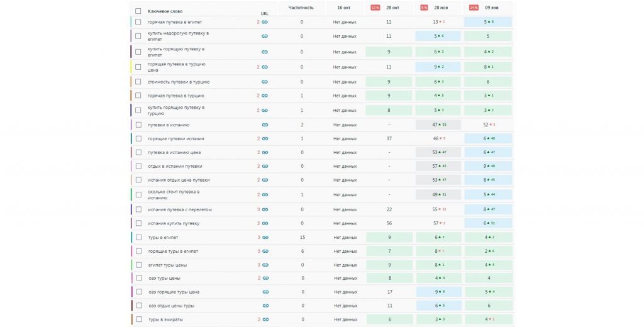This screenshot has width=644, height=327.
Task: Select checkbox for 'египет туры цены'
Action: [138, 265]
